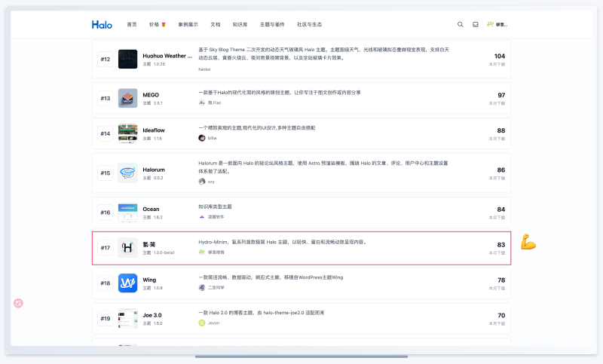
Task: Click the Hydro-Minim description text
Action: click(x=283, y=242)
